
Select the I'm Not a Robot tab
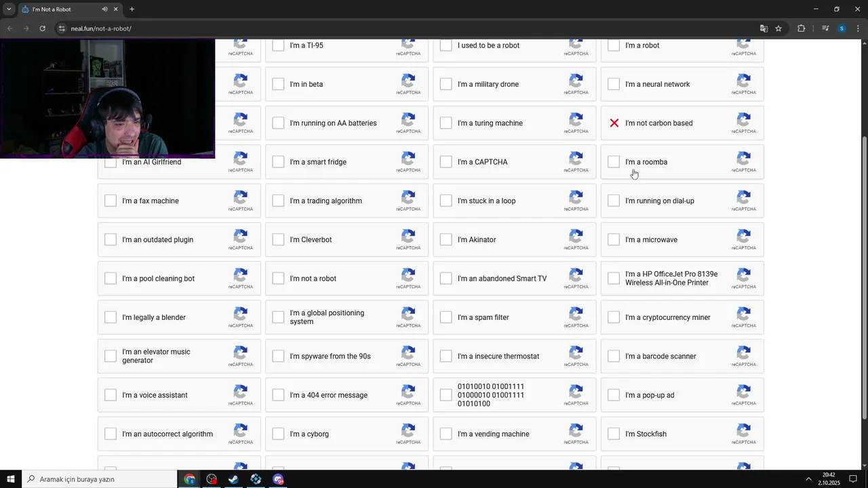click(x=69, y=9)
